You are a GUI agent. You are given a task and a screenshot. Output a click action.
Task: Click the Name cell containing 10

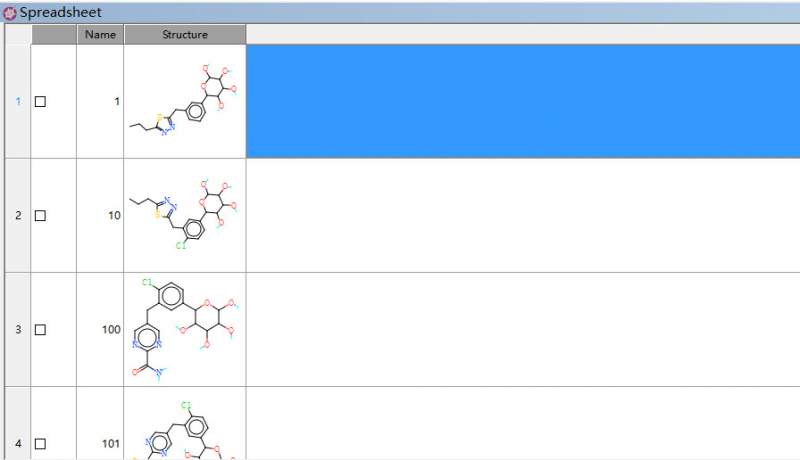point(100,216)
